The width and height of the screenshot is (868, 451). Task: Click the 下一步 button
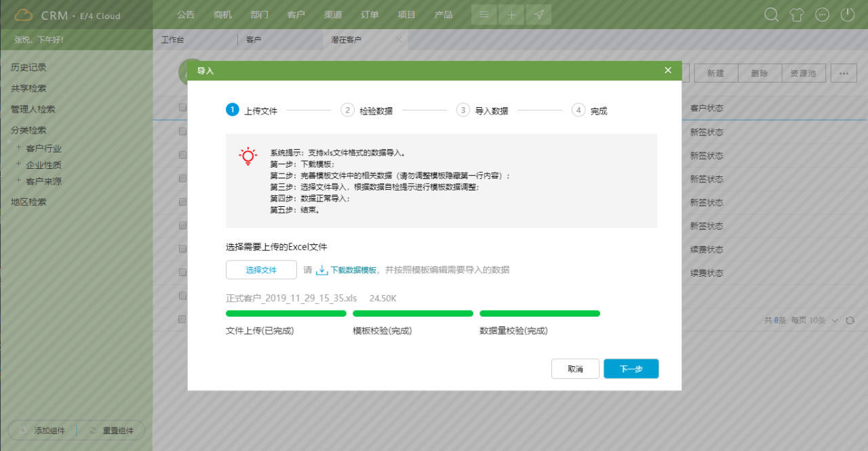coord(631,369)
